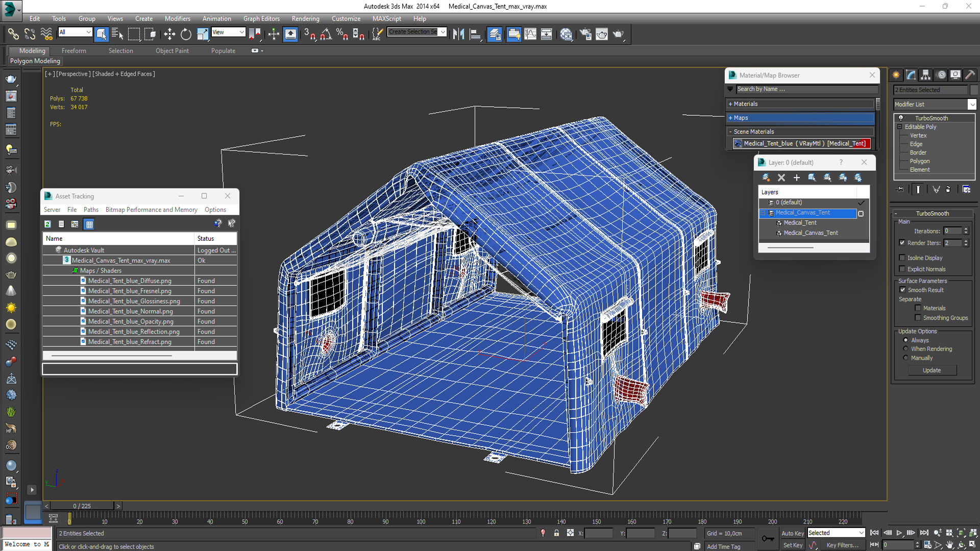Click in the Search by Name field
Image resolution: width=980 pixels, height=551 pixels.
pos(806,89)
